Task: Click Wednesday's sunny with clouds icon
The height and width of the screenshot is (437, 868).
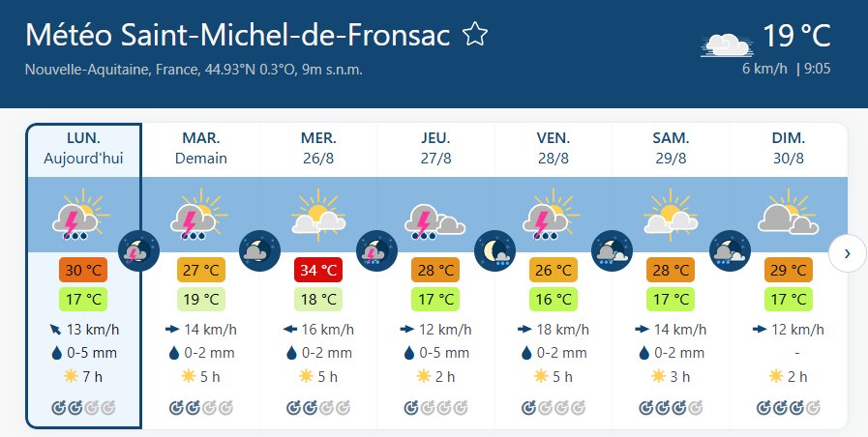Action: (x=318, y=215)
